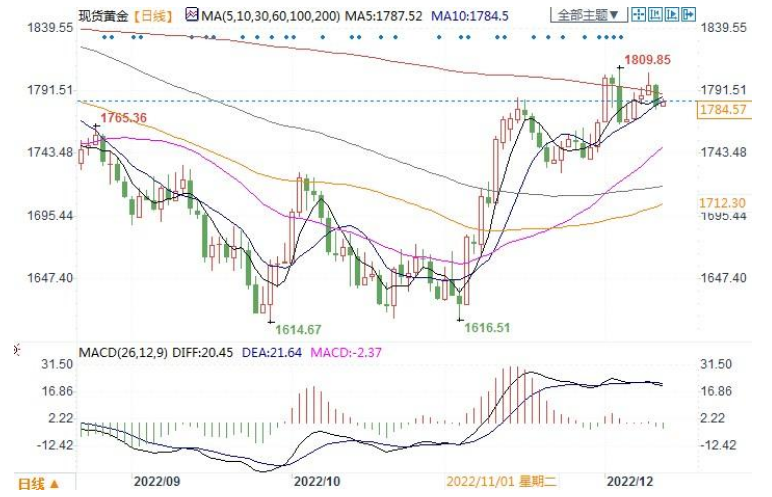Click the 2022/12 date axis label
772x497 pixels.
pos(630,481)
